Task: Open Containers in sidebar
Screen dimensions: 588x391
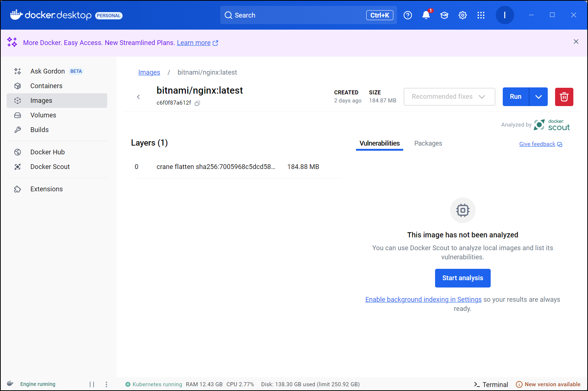Action: tap(57, 86)
